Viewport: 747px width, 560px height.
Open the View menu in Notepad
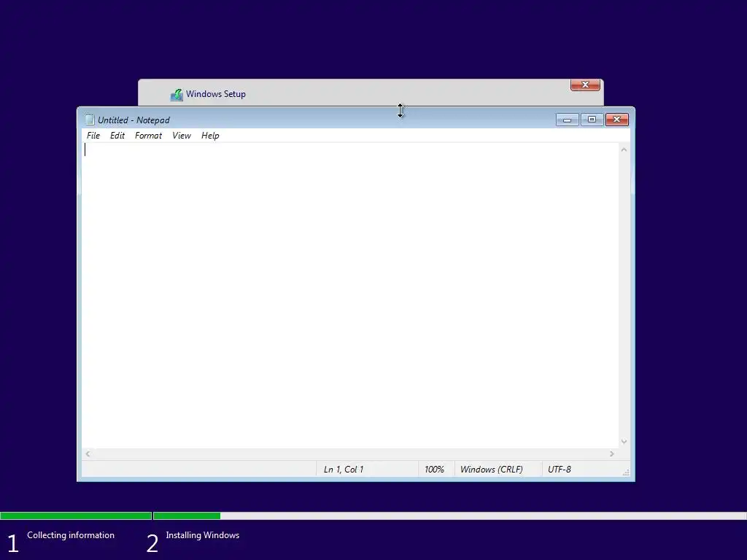(182, 136)
